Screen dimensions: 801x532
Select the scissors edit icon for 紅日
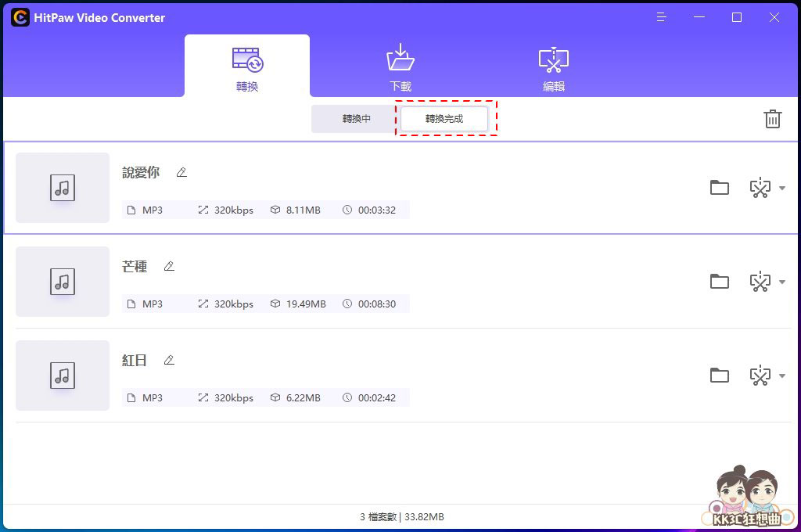tap(760, 376)
